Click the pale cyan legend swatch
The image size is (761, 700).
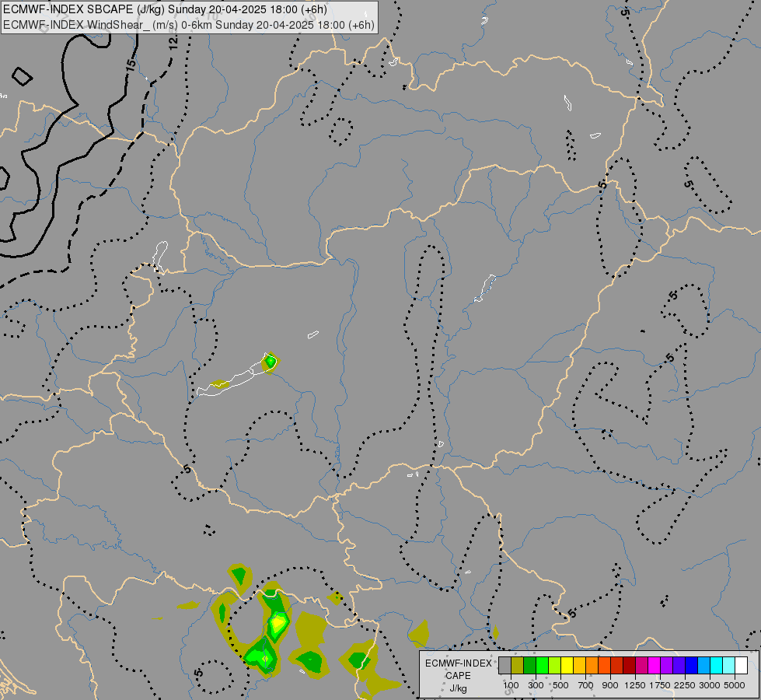pos(729,665)
